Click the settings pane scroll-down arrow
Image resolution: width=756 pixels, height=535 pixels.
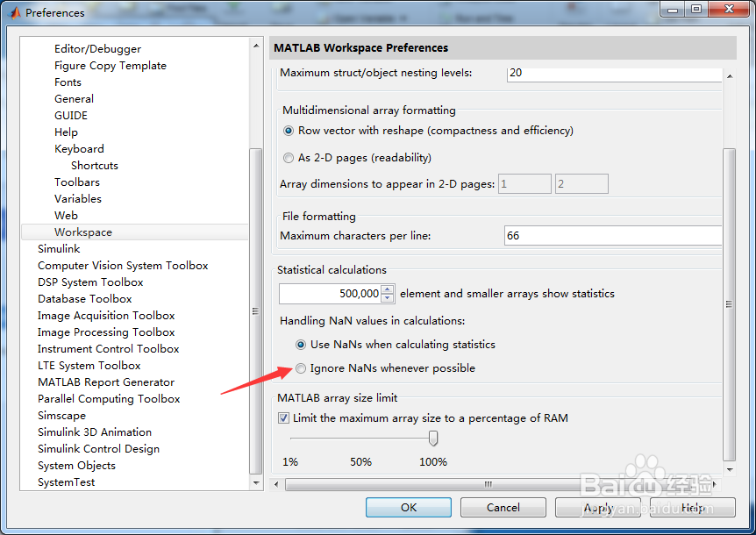point(730,469)
